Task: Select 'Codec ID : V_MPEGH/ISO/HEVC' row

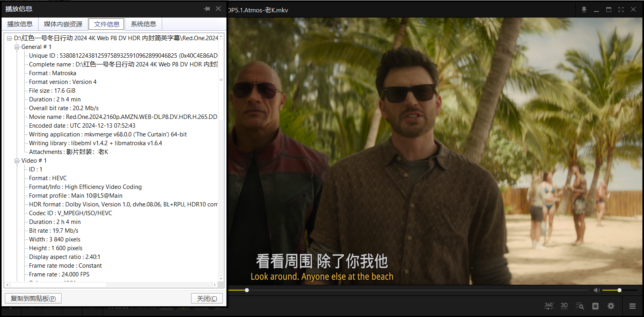Action: (70, 213)
